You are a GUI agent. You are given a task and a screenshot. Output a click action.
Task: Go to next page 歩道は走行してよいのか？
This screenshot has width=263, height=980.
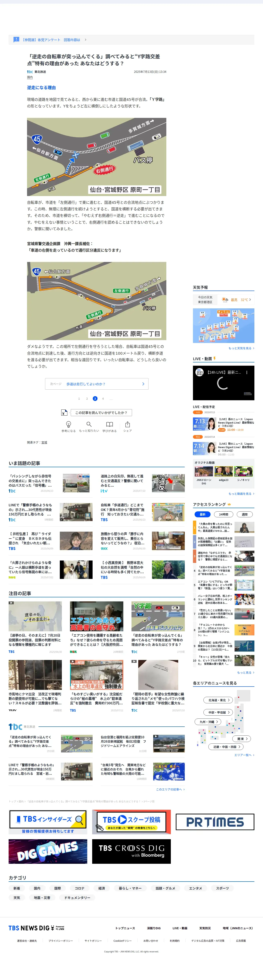point(97,384)
